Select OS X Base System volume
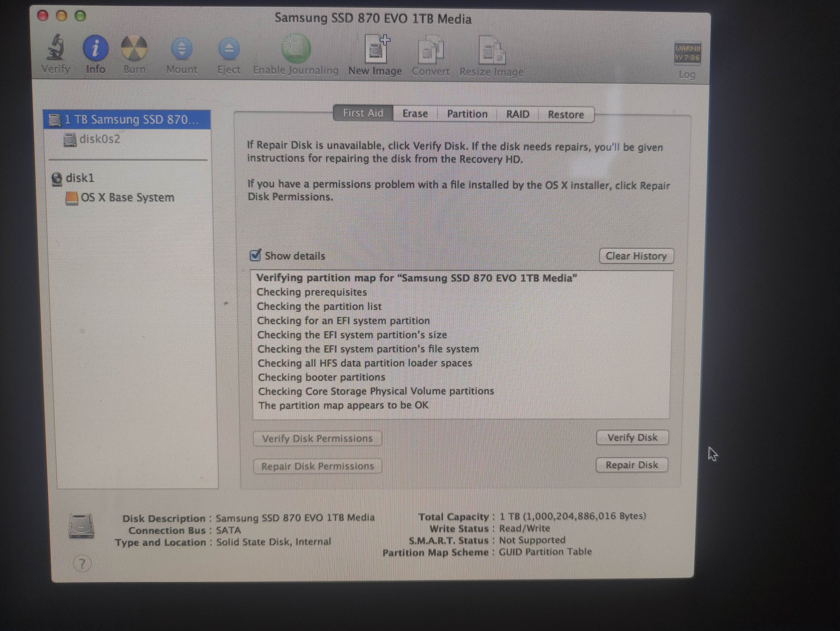The image size is (840, 631). (x=127, y=197)
